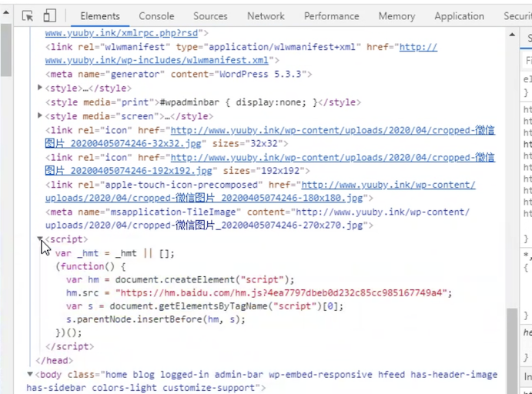Image resolution: width=532 pixels, height=394 pixels.
Task: Collapse the body element node
Action: point(30,374)
